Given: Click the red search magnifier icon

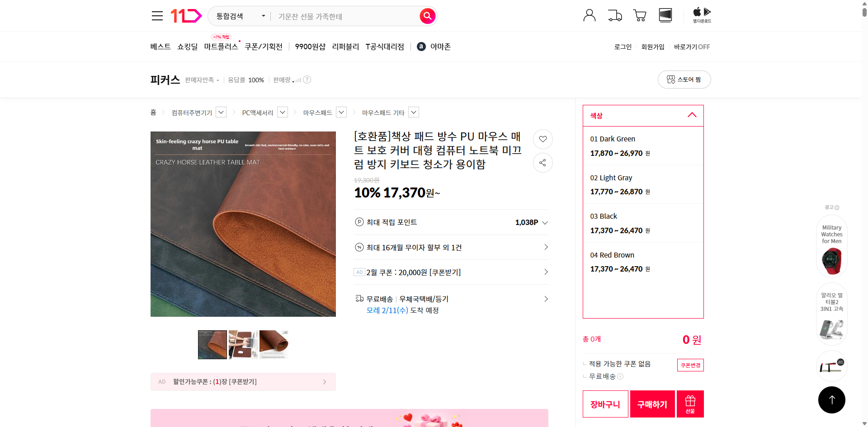Looking at the screenshot, I should (427, 16).
